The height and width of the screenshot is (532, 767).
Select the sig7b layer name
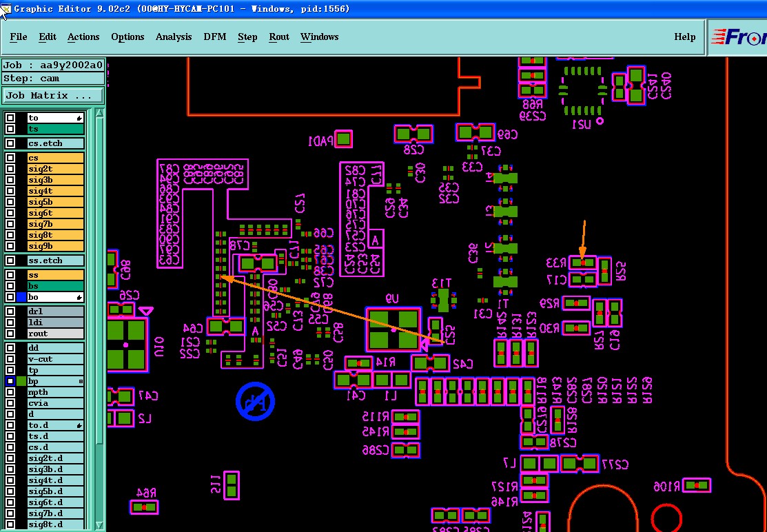[x=56, y=225]
